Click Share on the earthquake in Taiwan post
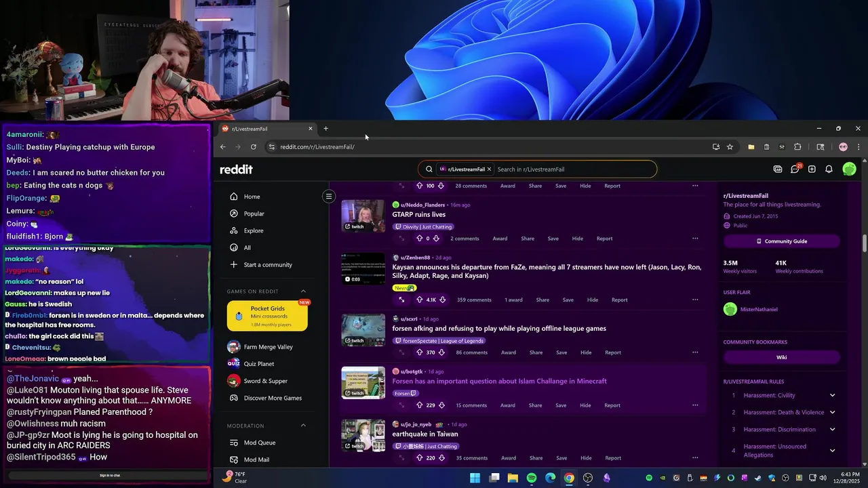This screenshot has height=488, width=868. [x=536, y=458]
